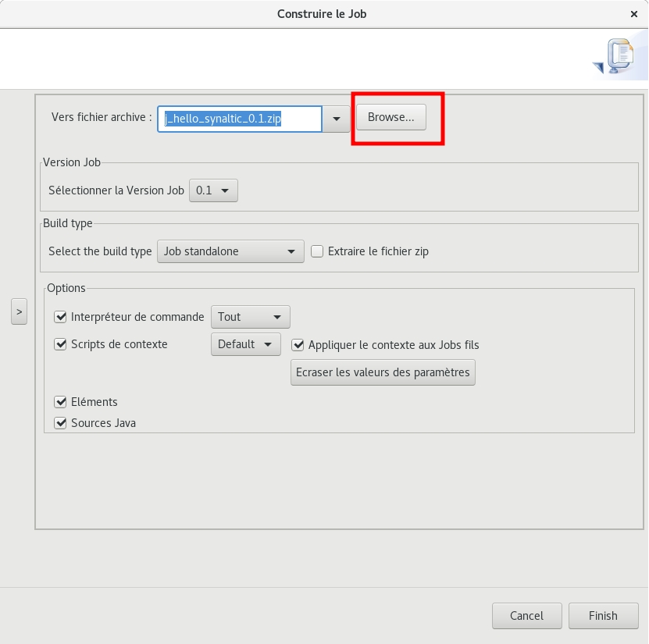Disable Appliquer le contexte aux Jobs fils
649x644 pixels.
point(298,345)
